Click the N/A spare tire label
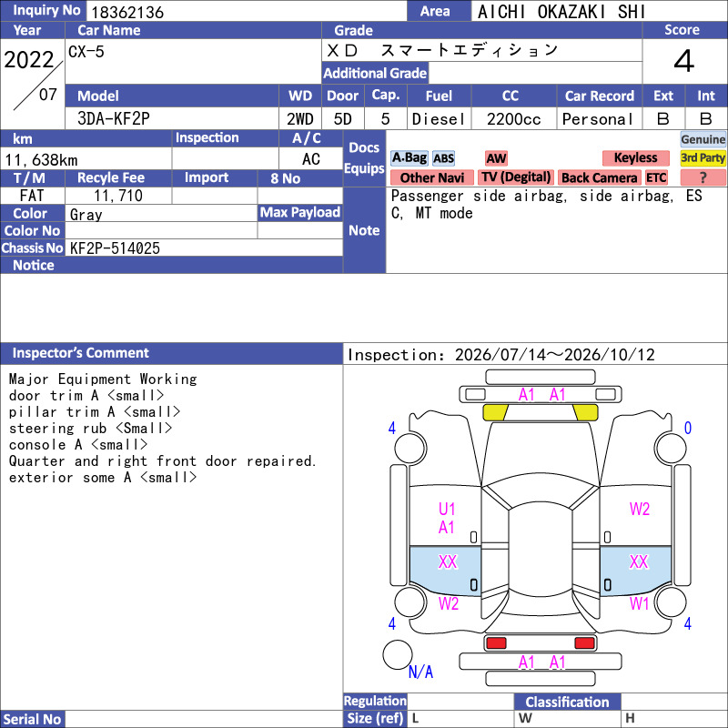This screenshot has width=728, height=728. click(420, 672)
